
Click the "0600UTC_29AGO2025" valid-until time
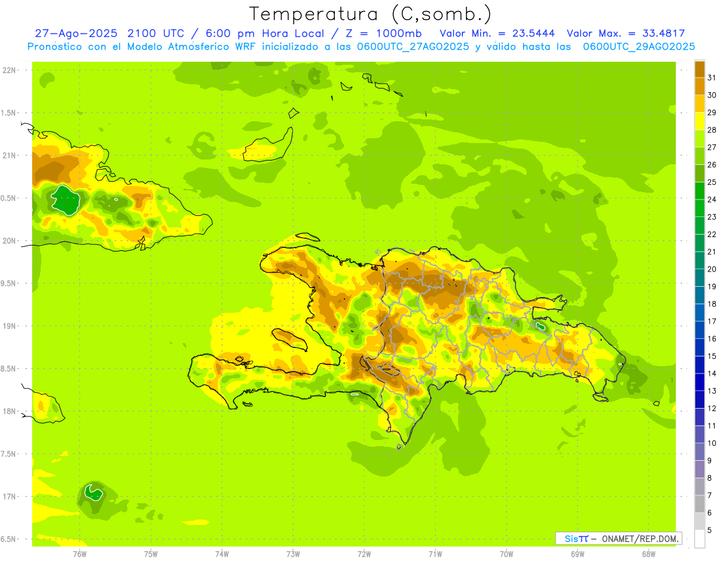coord(639,47)
